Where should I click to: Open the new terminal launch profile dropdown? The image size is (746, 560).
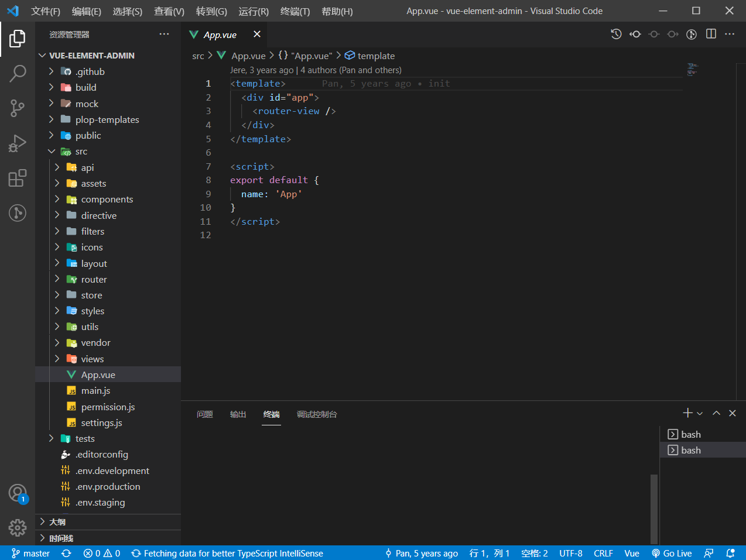(700, 413)
